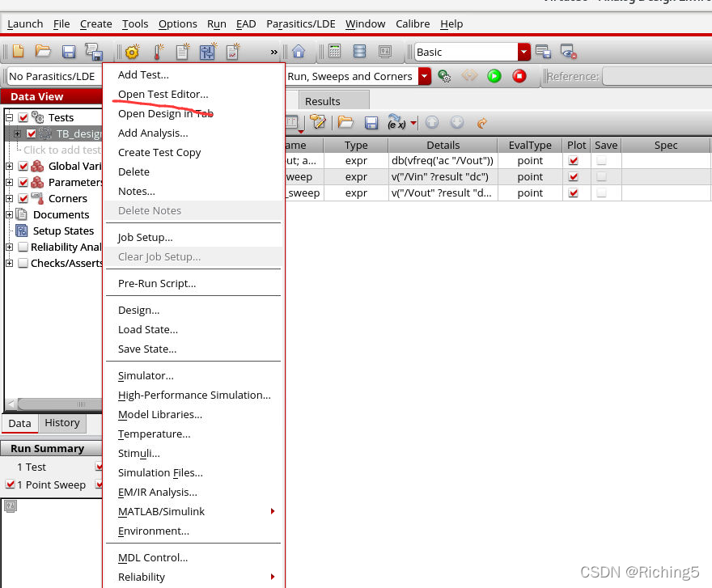Click the Spec column header
712x588 pixels.
pyautogui.click(x=666, y=146)
